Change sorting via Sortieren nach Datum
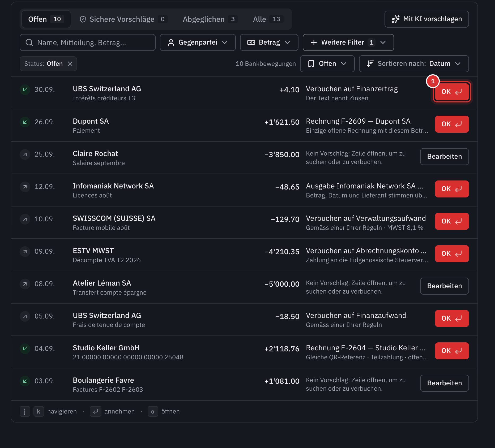Viewport: 495px width, 448px height. click(x=414, y=64)
